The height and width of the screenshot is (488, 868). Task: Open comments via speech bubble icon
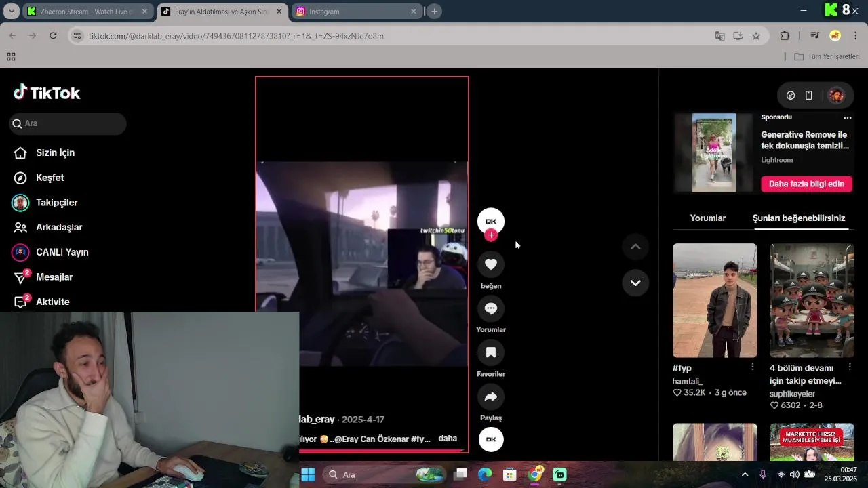pos(491,308)
